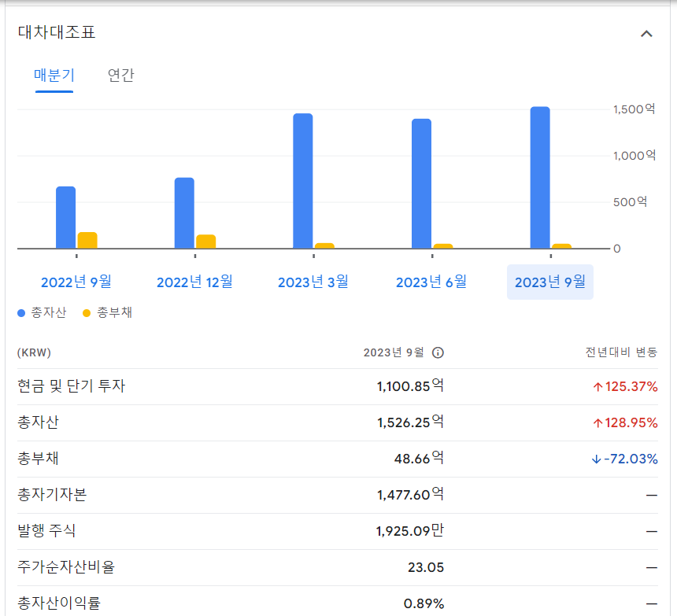Click the value 1,526.25억
Screen dimensions: 677x616
click(x=410, y=422)
